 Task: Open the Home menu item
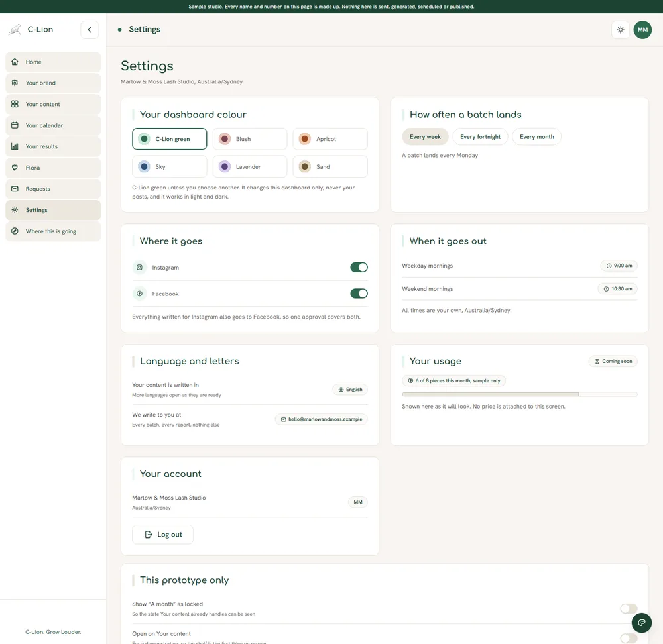coord(53,62)
